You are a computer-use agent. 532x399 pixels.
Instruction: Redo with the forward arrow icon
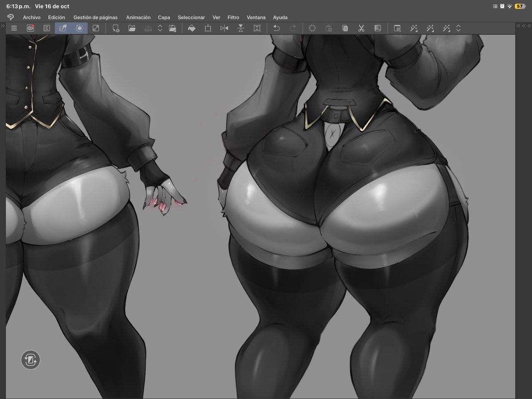[293, 28]
